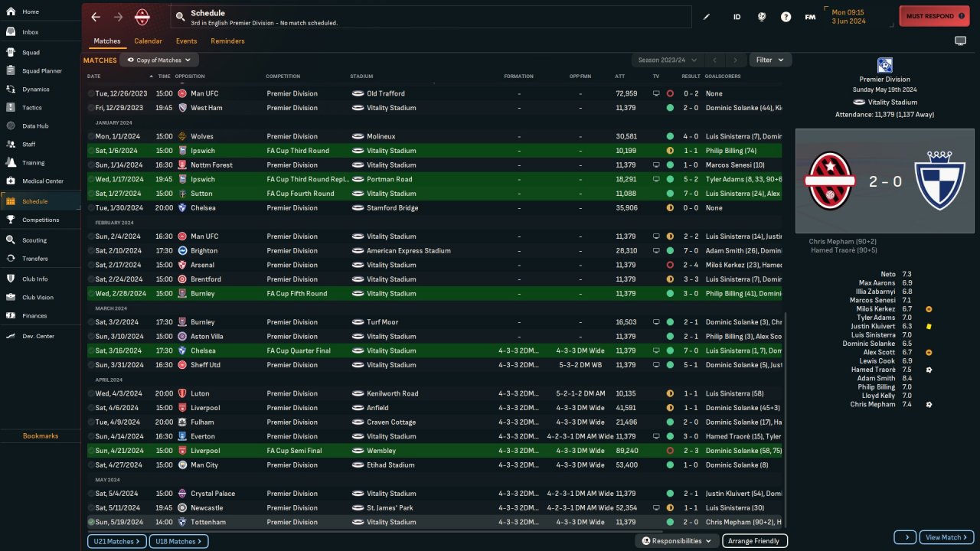Open the Responsibilities dropdown

click(677, 541)
